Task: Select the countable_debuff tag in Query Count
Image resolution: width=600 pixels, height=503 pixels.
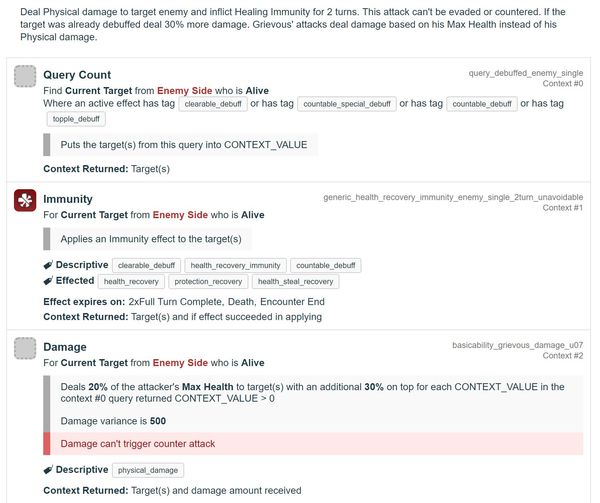Action: click(x=482, y=104)
